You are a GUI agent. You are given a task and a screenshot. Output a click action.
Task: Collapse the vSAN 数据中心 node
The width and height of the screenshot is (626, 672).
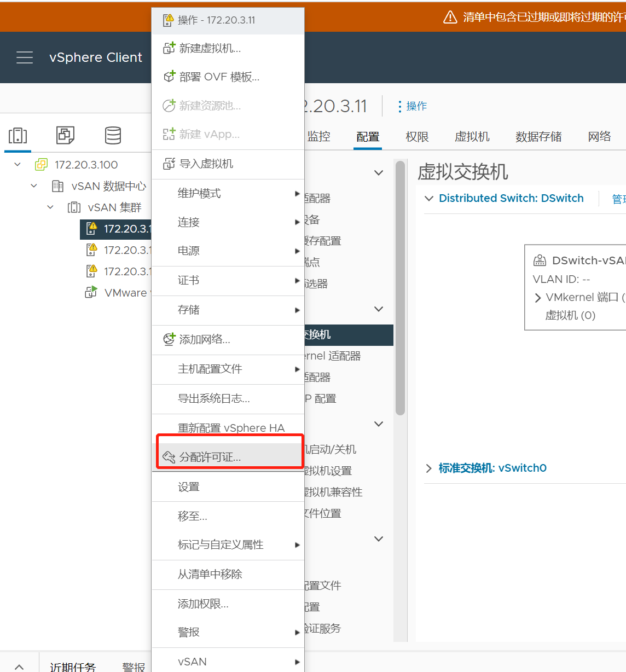34,186
